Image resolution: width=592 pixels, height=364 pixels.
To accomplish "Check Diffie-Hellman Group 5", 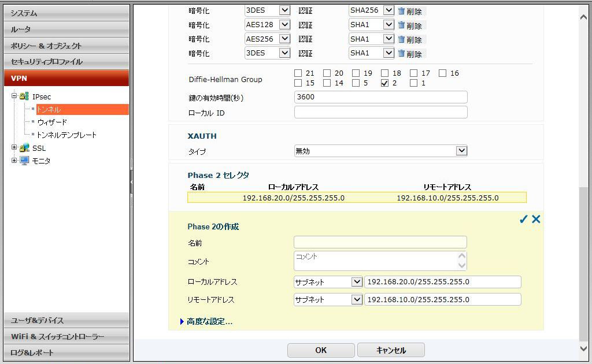I will [356, 83].
